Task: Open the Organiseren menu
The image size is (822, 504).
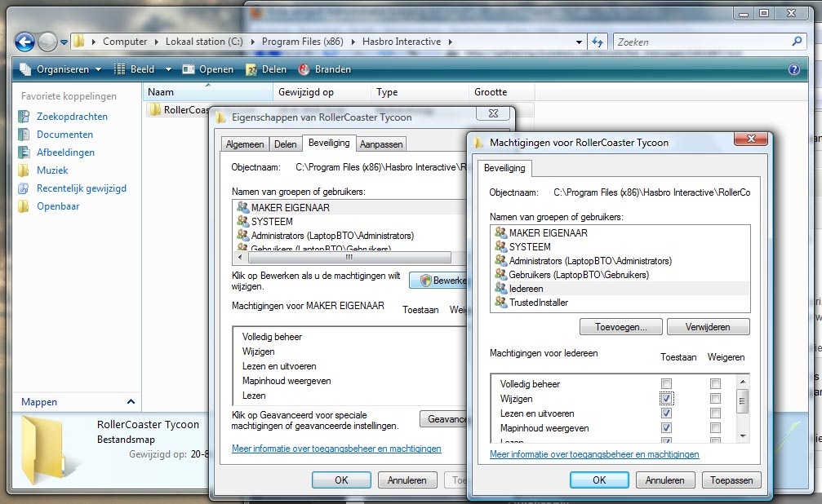Action: tap(60, 69)
